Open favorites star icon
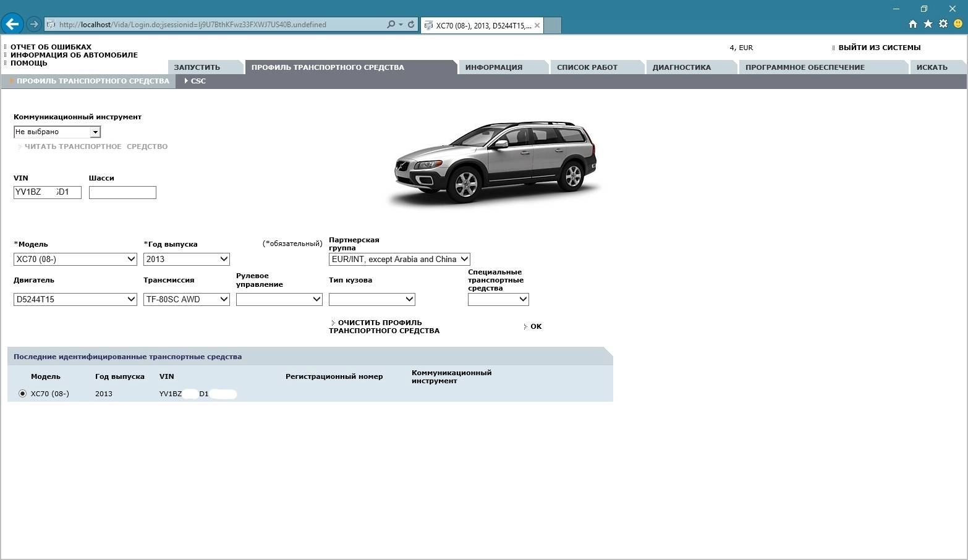968x560 pixels. coord(928,24)
